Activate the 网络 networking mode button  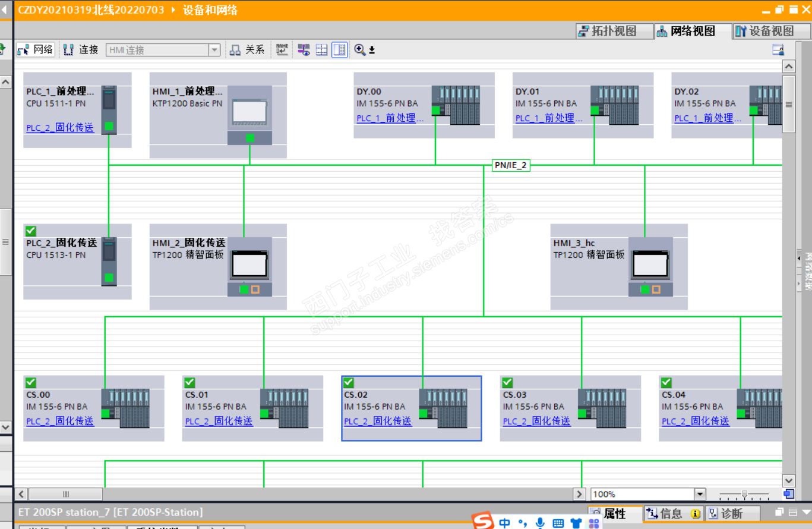click(36, 50)
